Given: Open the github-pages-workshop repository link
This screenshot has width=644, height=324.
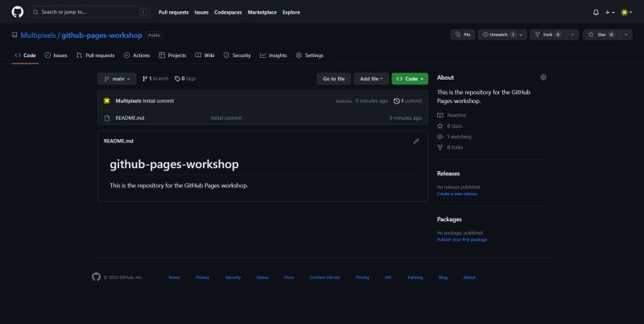Looking at the screenshot, I should click(102, 35).
